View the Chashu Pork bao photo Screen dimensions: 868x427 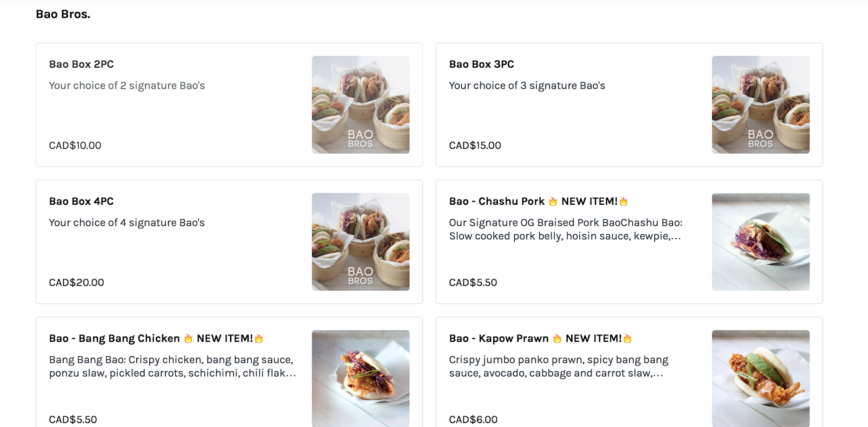(x=760, y=242)
